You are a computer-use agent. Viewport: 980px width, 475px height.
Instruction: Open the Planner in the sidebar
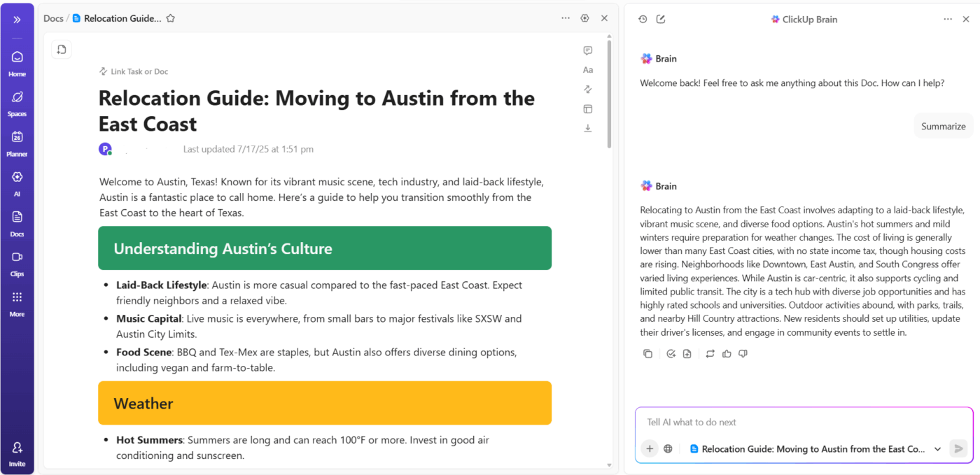tap(17, 142)
